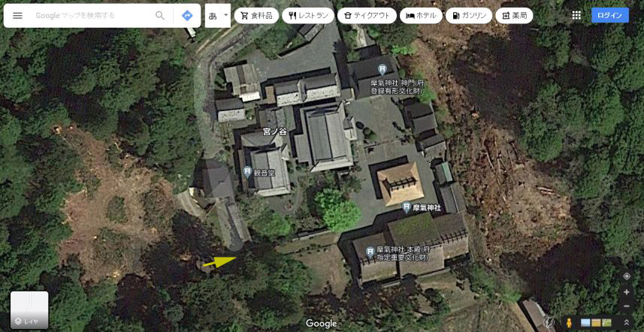Focus the Google Maps search field
The image size is (644, 332).
click(92, 16)
